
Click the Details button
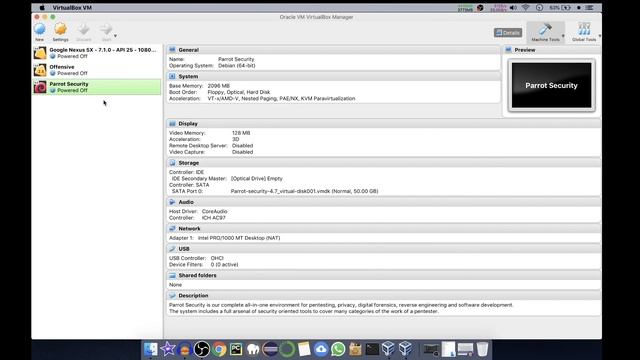click(x=508, y=33)
